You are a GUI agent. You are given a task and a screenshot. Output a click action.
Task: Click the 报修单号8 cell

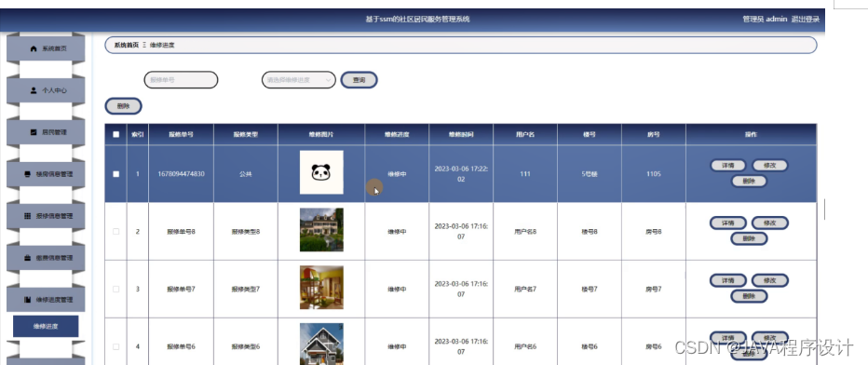click(x=181, y=232)
